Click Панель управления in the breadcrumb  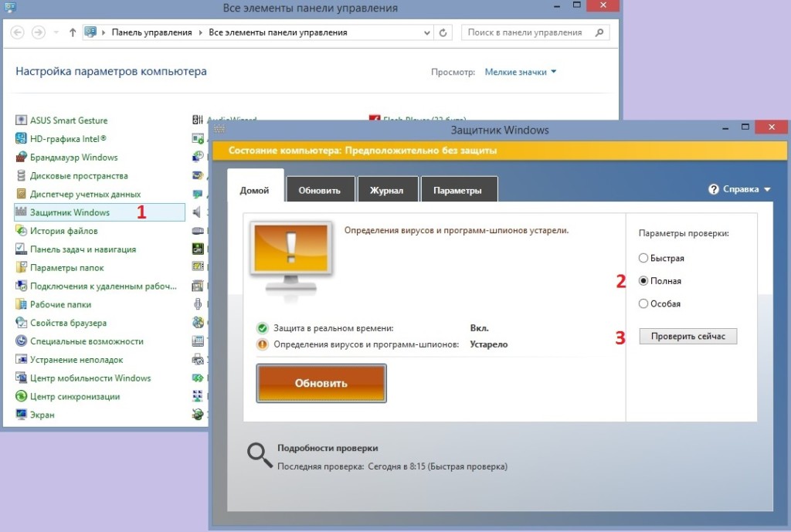click(x=152, y=32)
